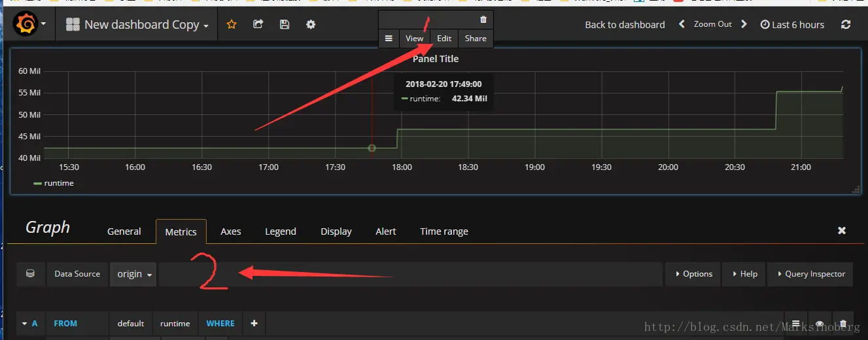Viewport: 868px width, 340px height.
Task: Click the share dashboard icon
Action: 258,24
